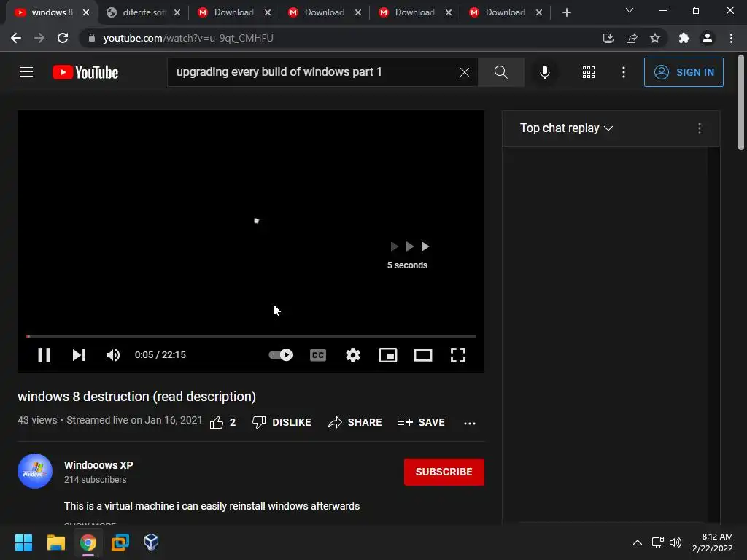Open a new tab
Image resolution: width=747 pixels, height=560 pixels.
(x=566, y=13)
